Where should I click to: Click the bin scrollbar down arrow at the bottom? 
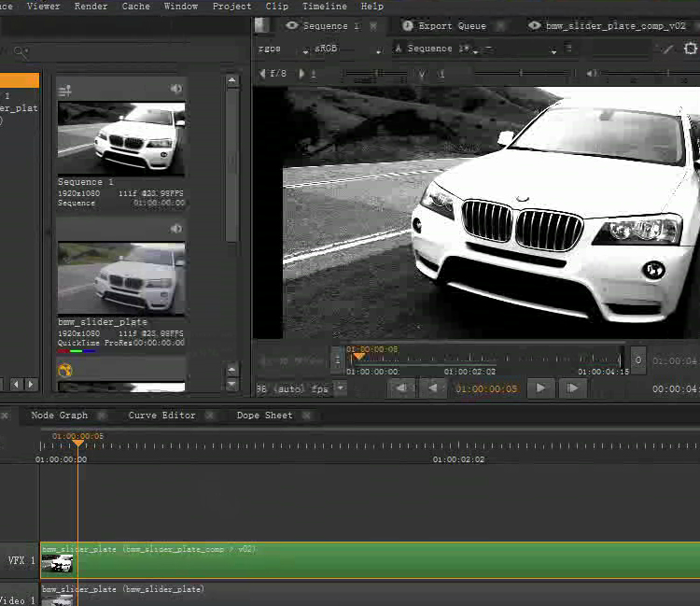point(231,384)
